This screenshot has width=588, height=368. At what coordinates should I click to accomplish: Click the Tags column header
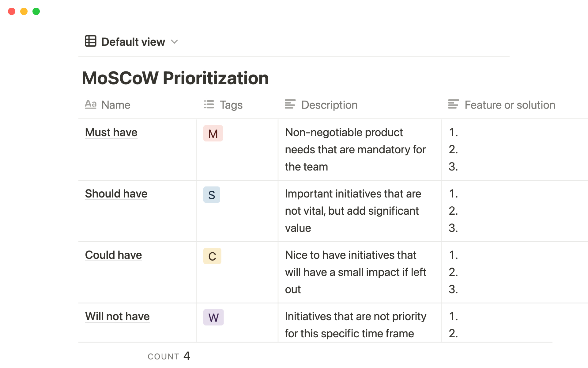pyautogui.click(x=231, y=105)
